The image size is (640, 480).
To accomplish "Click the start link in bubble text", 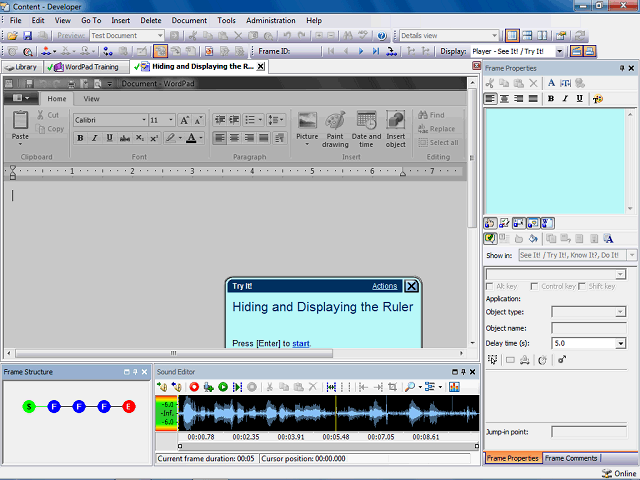I will tap(301, 343).
